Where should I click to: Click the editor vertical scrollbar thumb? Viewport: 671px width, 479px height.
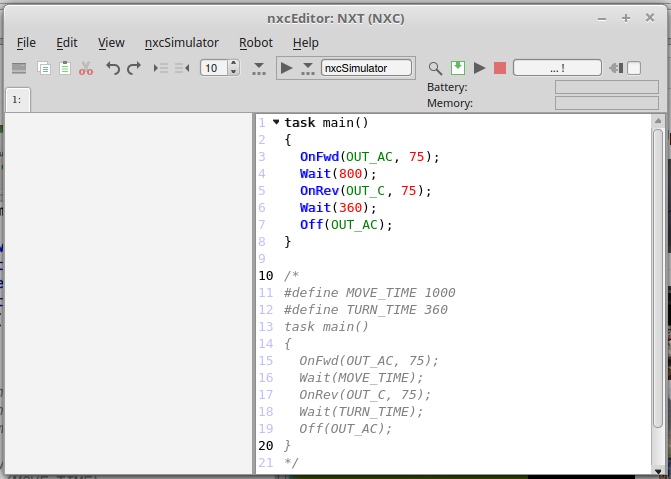[x=658, y=278]
